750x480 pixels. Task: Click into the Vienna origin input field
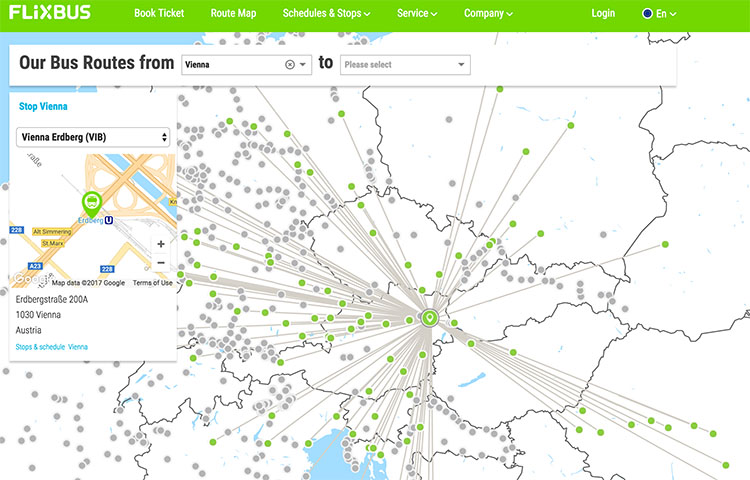232,65
